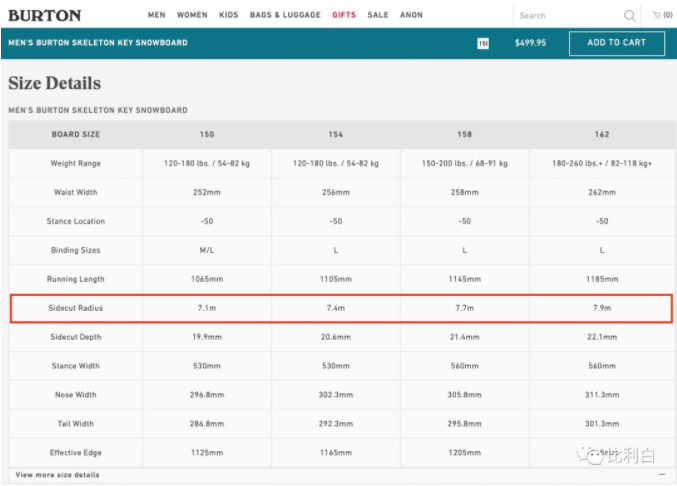Click the Size Details heading
677x486 pixels.
pos(54,83)
